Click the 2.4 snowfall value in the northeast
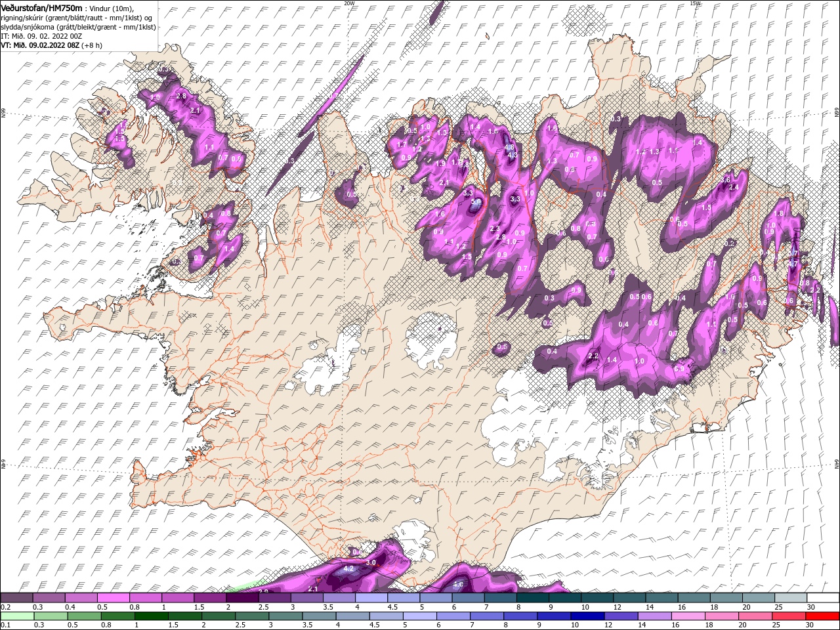The height and width of the screenshot is (630, 840). (734, 187)
